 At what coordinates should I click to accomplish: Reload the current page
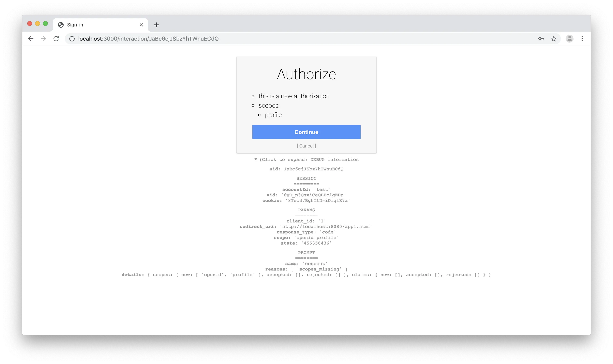click(56, 39)
